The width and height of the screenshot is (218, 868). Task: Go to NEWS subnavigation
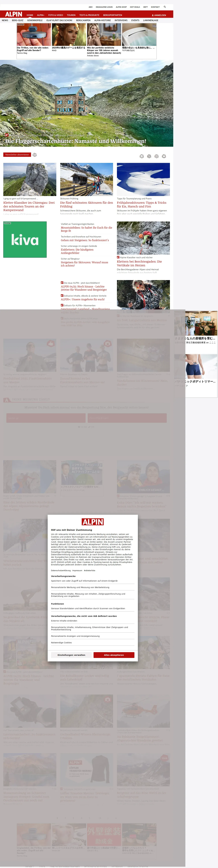5,20
